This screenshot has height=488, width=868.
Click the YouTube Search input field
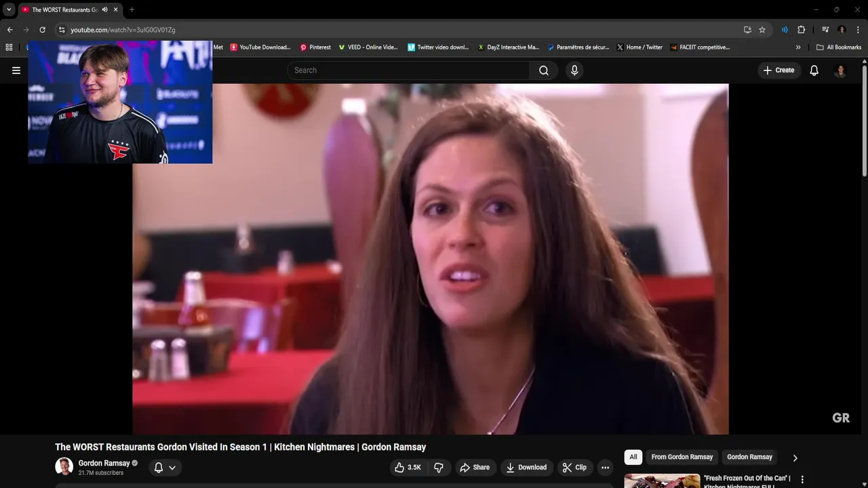pos(409,70)
